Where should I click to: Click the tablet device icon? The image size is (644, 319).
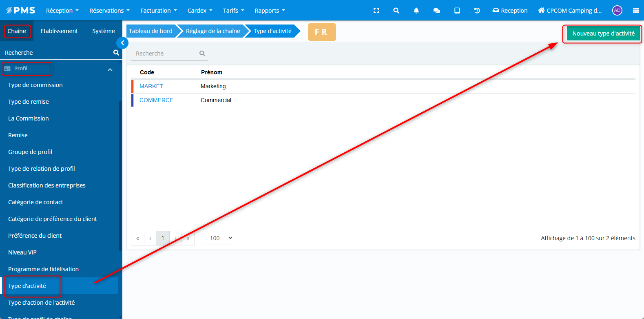pyautogui.click(x=457, y=11)
